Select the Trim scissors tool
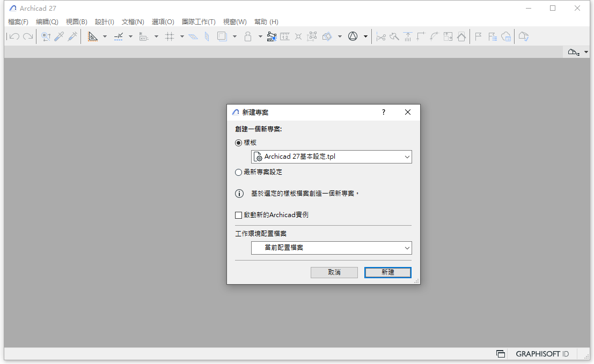The height and width of the screenshot is (364, 594). pyautogui.click(x=382, y=36)
